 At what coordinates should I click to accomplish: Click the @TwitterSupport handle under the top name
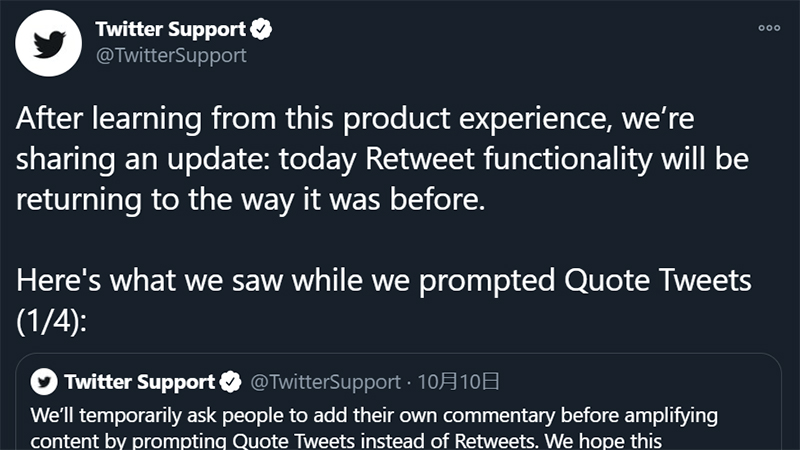pos(170,56)
